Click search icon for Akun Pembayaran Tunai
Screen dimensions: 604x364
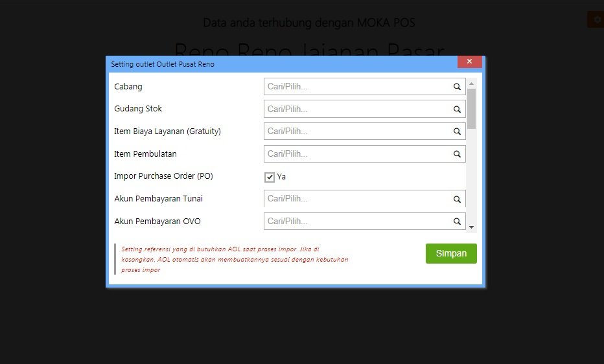tap(457, 199)
